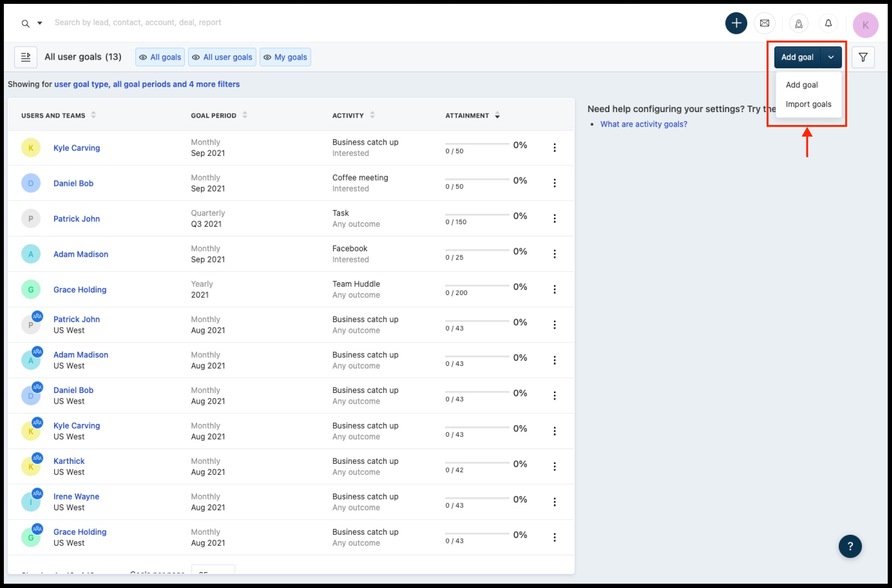
Task: Click the pink K profile avatar
Action: 865,25
